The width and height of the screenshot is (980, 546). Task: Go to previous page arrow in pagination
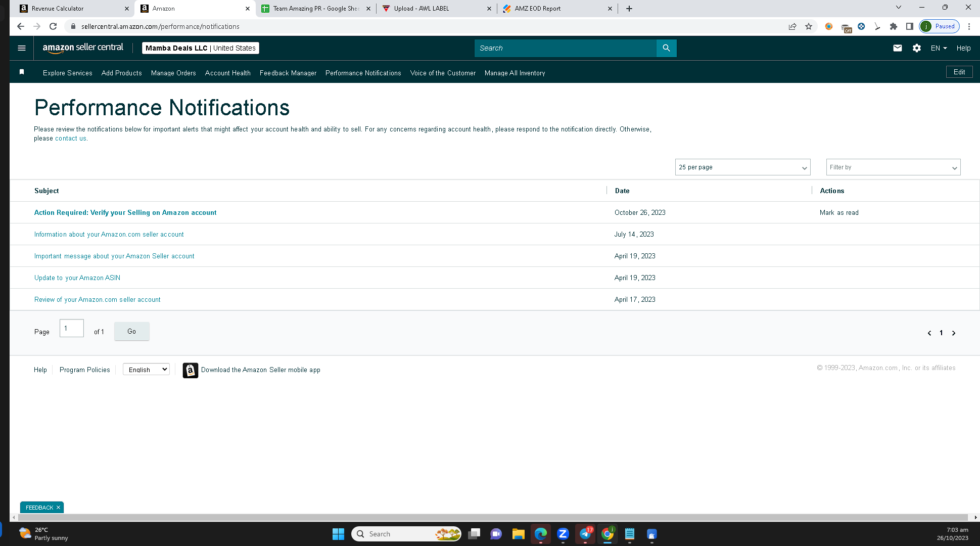tap(929, 333)
